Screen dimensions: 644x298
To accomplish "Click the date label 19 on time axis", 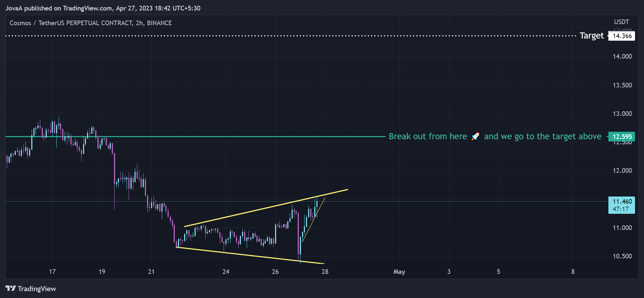I will [102, 272].
